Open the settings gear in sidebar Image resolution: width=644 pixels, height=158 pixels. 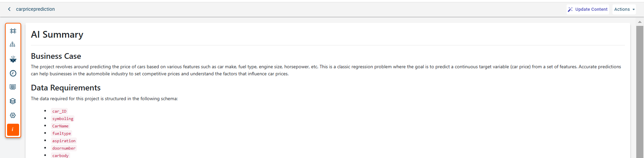point(13,115)
